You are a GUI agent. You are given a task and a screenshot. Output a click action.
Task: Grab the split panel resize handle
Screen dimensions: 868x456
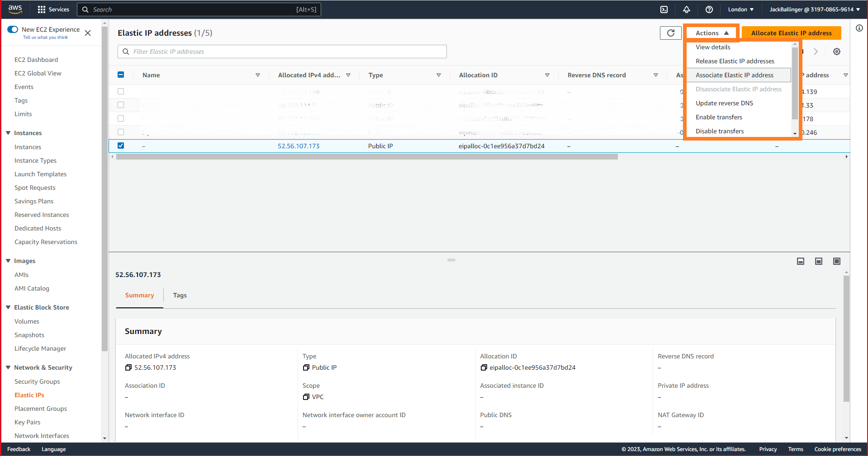pos(451,260)
